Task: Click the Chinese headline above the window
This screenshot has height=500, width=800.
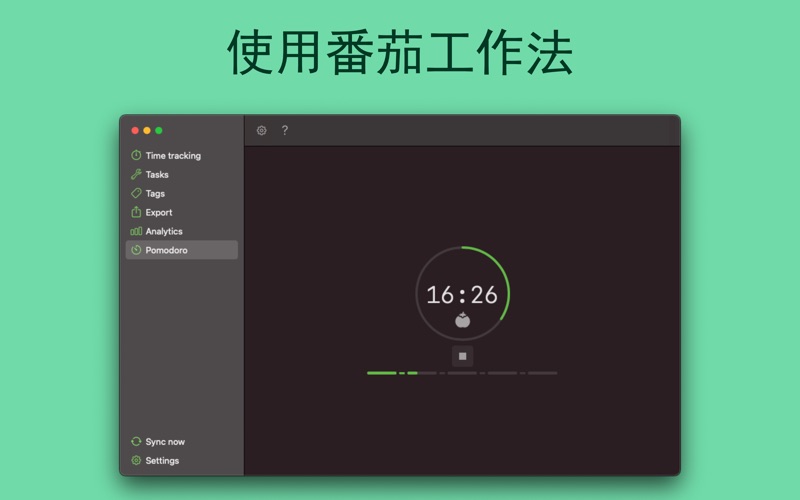Action: pyautogui.click(x=400, y=52)
